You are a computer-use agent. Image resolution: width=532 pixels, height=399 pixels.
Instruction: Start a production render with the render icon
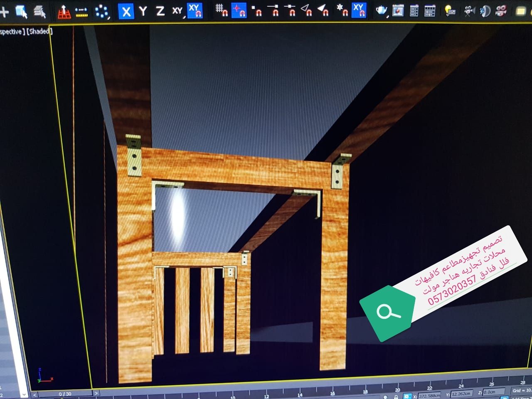pos(501,11)
